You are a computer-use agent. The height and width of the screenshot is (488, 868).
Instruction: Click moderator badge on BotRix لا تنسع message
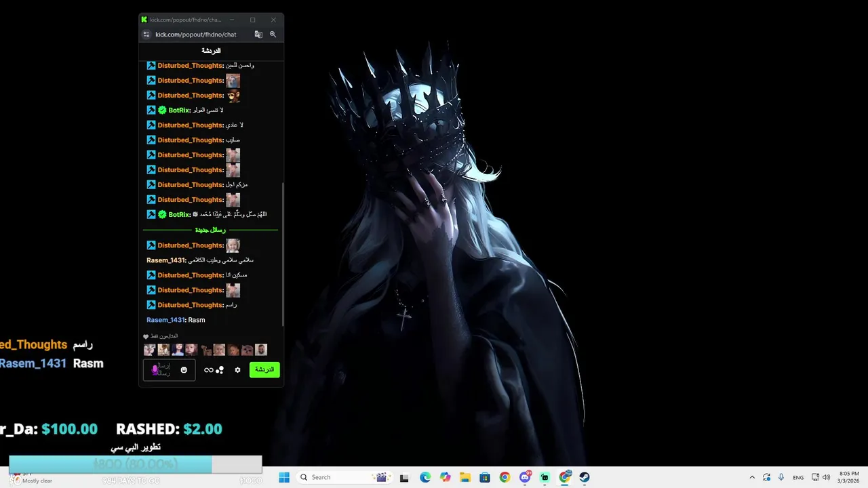point(151,110)
